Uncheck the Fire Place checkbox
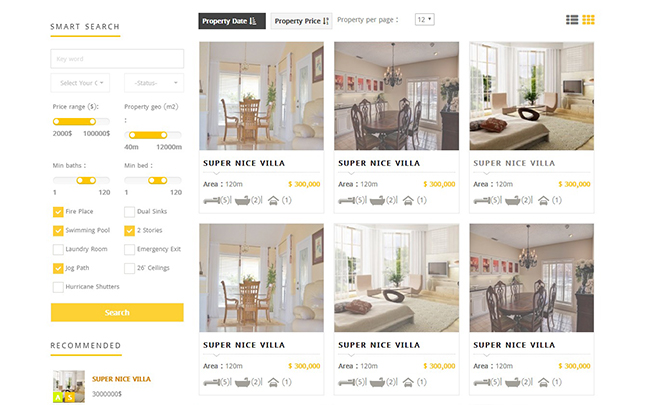 (x=58, y=212)
